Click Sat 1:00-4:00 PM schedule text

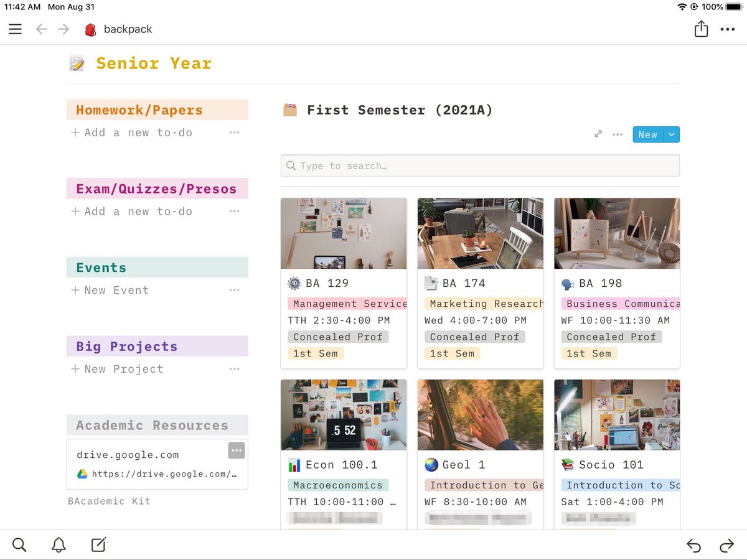[613, 502]
